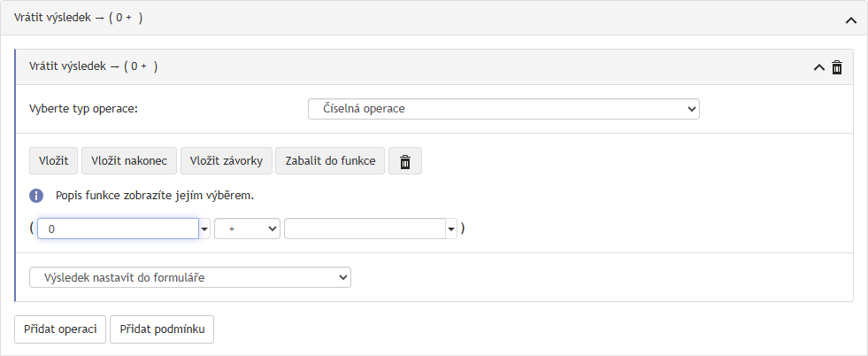Click the Vložit závorky button
Viewport: 868px width, 356px height.
[226, 161]
